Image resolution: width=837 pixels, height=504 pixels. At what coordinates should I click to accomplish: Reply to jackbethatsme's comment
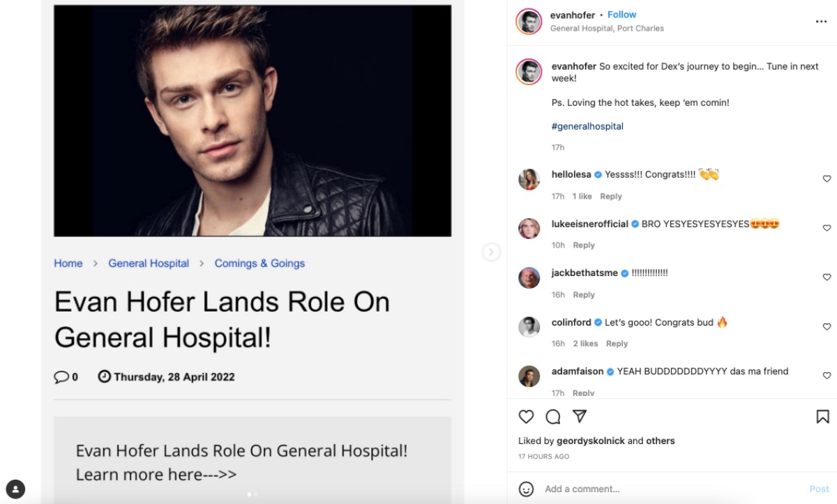584,295
